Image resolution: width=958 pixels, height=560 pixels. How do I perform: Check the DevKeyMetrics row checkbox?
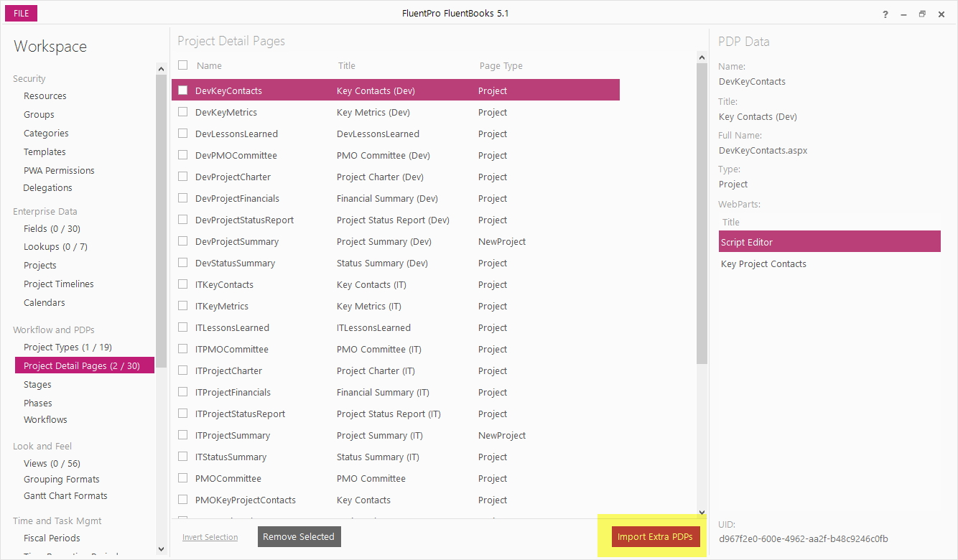pyautogui.click(x=182, y=112)
